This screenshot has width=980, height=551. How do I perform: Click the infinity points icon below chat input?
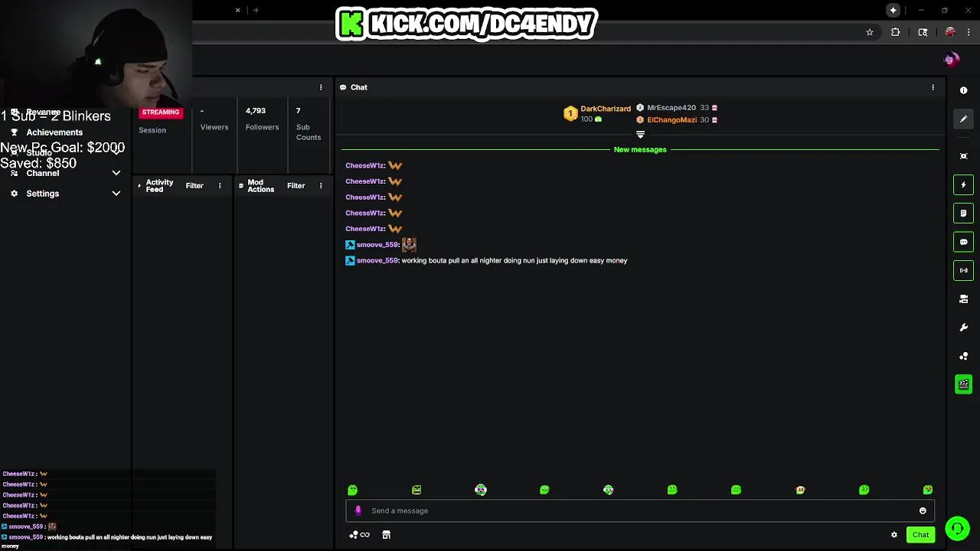coord(360,535)
